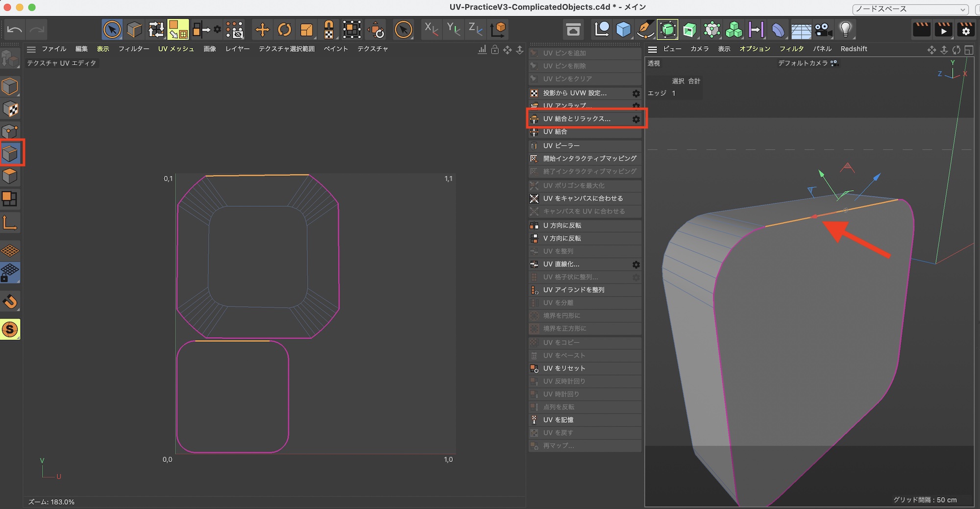Switch to Edges mode in left sidebar
The height and width of the screenshot is (509, 980).
10,153
